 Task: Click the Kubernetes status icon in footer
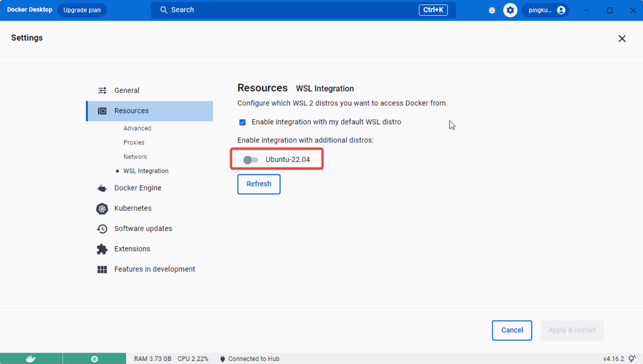click(x=94, y=359)
